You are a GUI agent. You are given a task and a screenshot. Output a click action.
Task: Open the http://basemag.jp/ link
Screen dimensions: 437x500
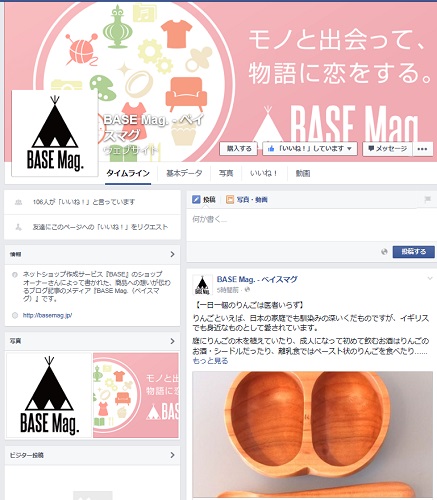(x=47, y=315)
